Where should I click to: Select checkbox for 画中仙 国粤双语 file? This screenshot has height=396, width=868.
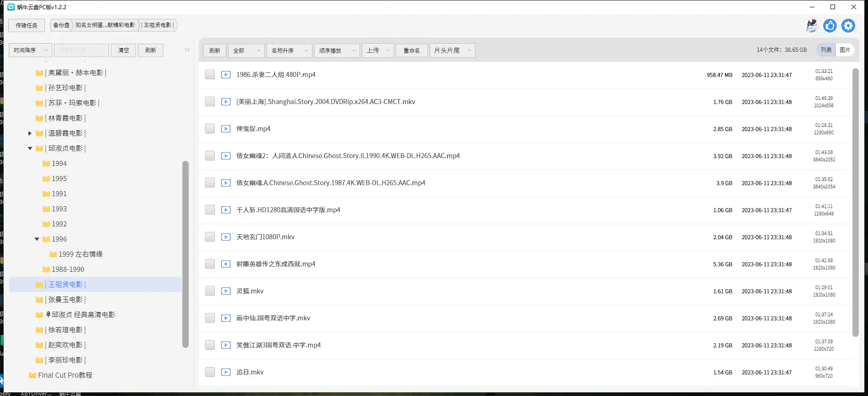[x=210, y=318]
